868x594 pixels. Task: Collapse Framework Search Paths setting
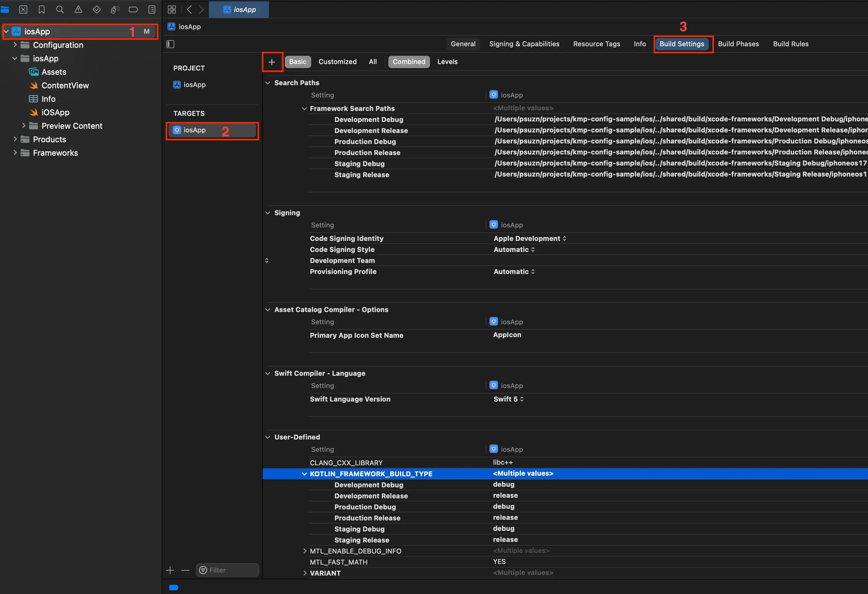coord(304,109)
